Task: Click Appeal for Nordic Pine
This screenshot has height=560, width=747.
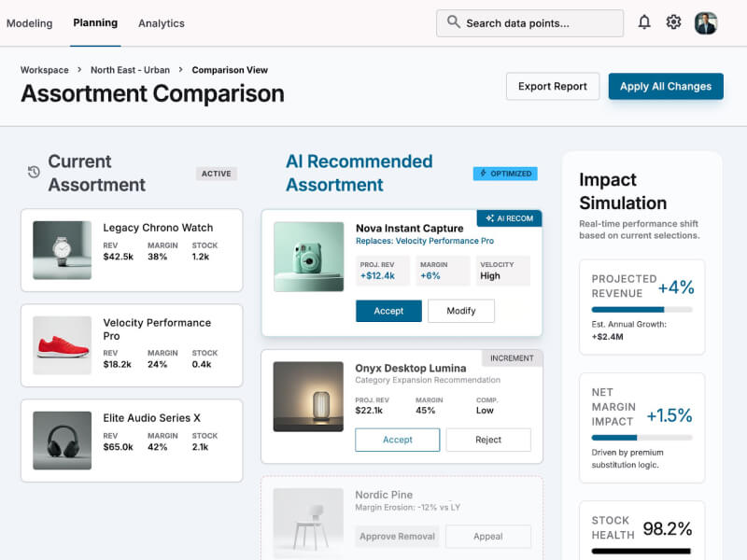Action: point(488,536)
